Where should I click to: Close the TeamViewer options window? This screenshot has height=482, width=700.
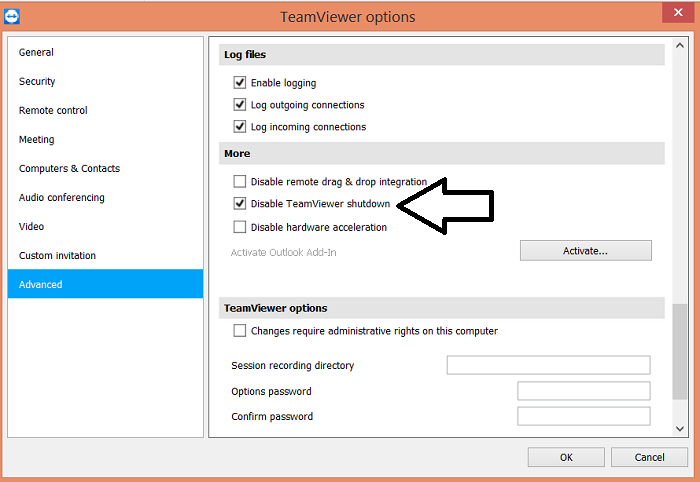tap(678, 12)
